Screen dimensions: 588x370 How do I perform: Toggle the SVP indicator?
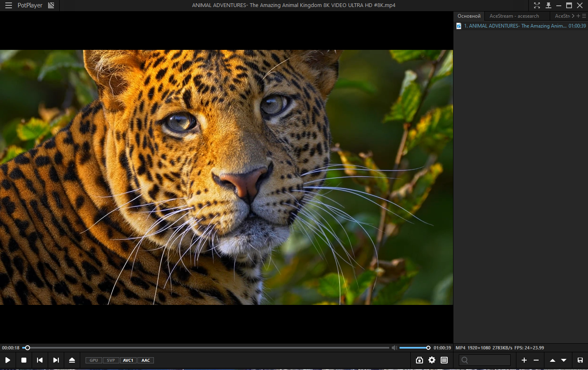pyautogui.click(x=111, y=360)
